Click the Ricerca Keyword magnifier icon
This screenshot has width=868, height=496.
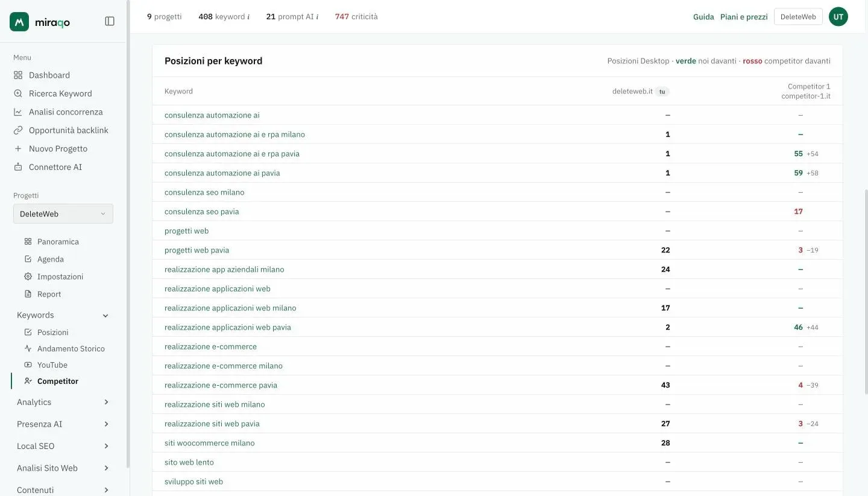(18, 93)
